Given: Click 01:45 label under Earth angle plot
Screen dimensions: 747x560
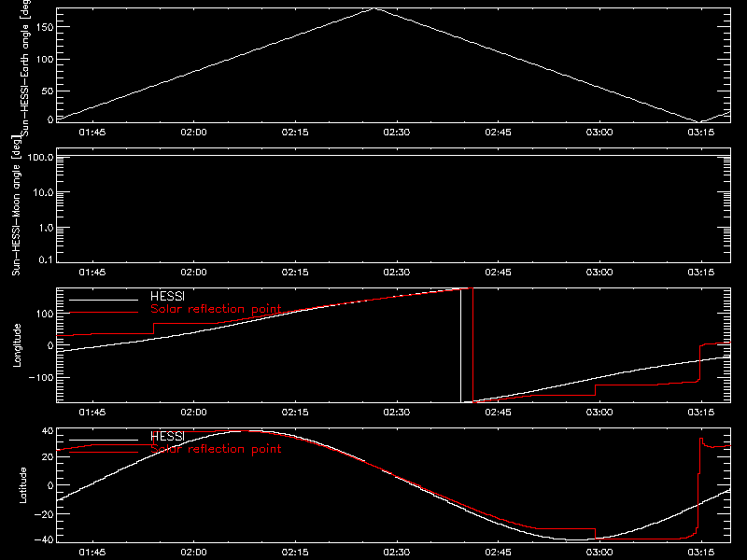Looking at the screenshot, I should 92,133.
